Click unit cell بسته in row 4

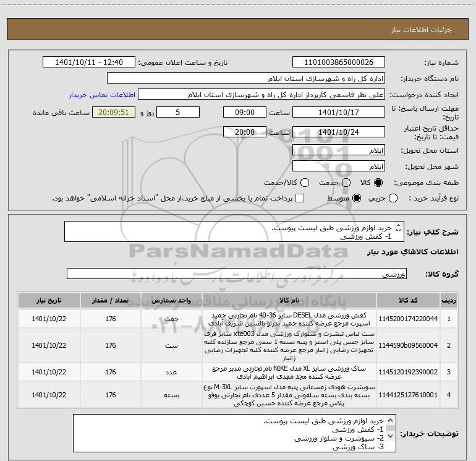171,395
